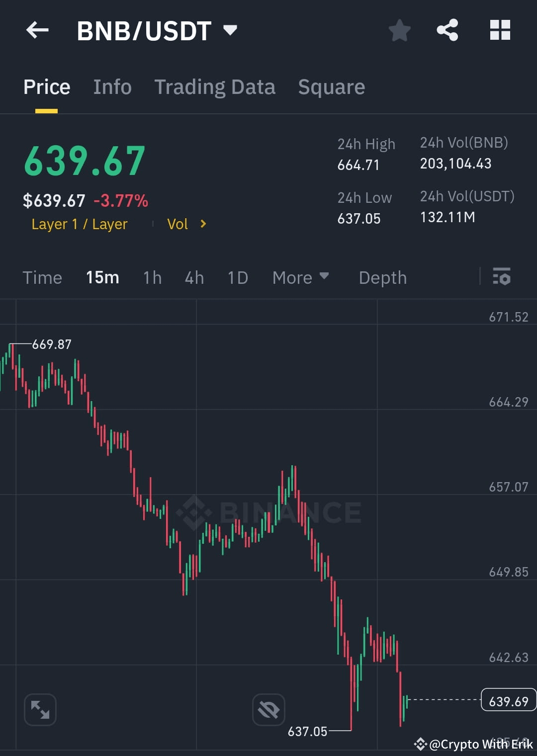Open the Square tab
This screenshot has height=756, width=537.
click(331, 86)
